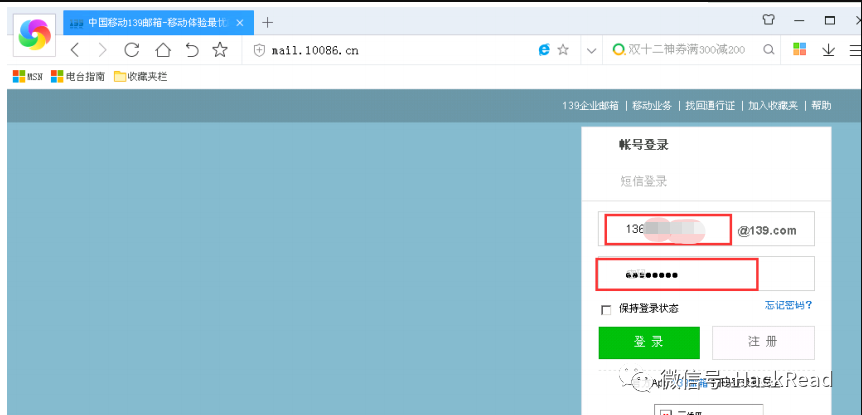Open a new tab with plus button

(267, 23)
